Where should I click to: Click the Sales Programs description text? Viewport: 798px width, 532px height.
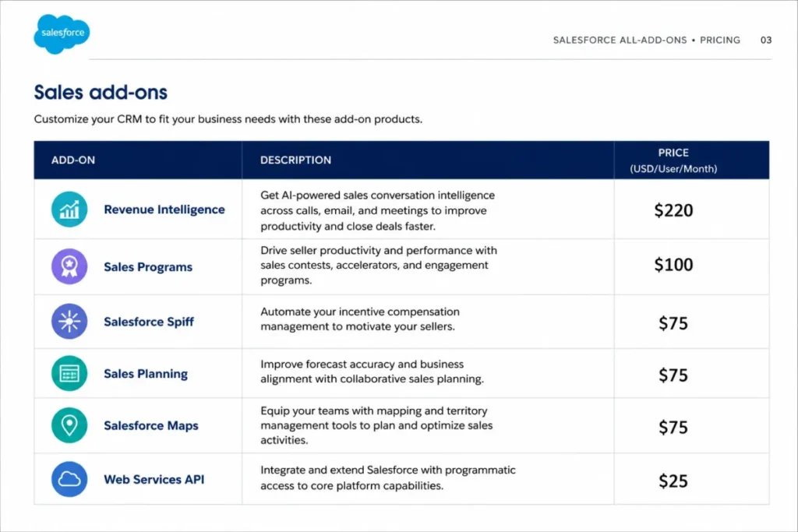[x=379, y=265]
